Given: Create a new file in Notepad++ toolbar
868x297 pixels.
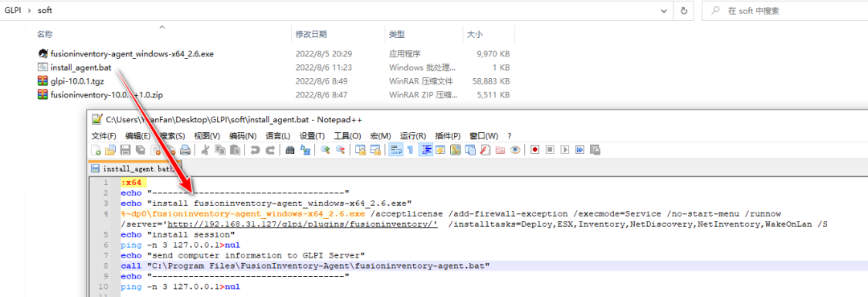Looking at the screenshot, I should pos(96,150).
